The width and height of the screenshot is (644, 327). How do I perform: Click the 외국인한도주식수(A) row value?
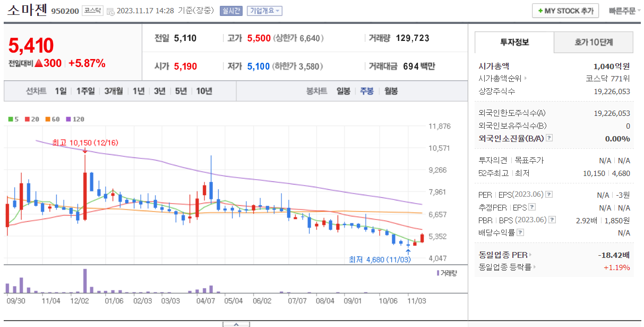pyautogui.click(x=612, y=113)
